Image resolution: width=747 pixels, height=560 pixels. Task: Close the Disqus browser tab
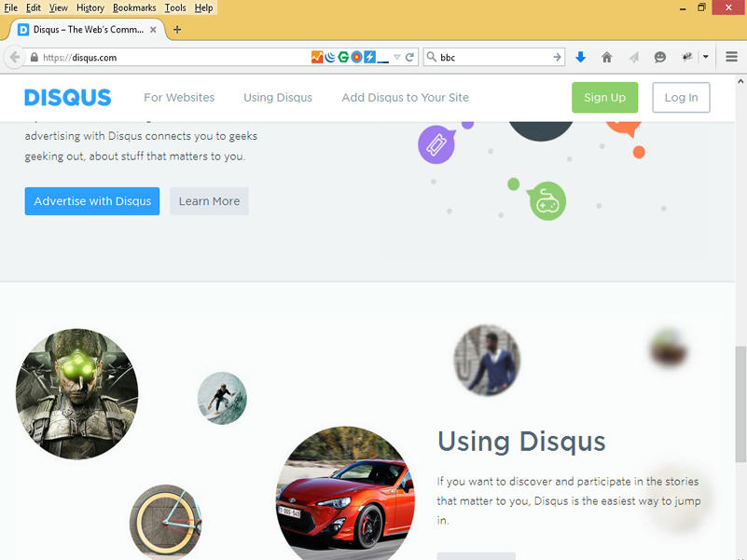153,30
